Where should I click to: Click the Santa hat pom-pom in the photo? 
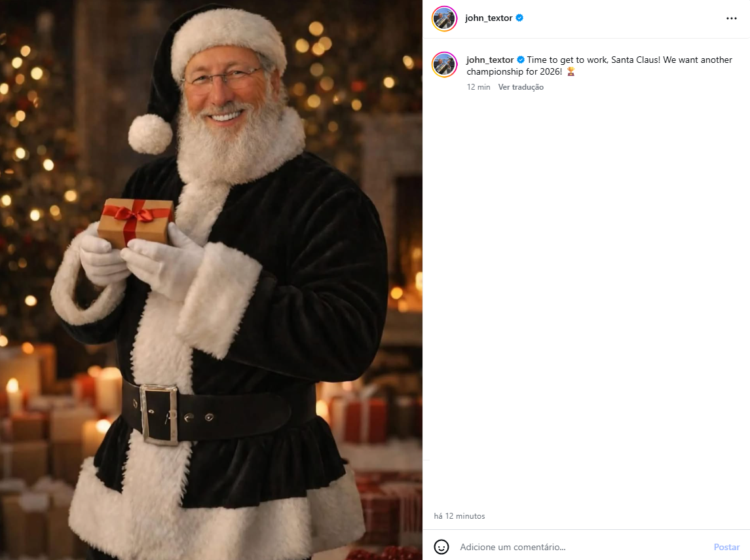150,134
